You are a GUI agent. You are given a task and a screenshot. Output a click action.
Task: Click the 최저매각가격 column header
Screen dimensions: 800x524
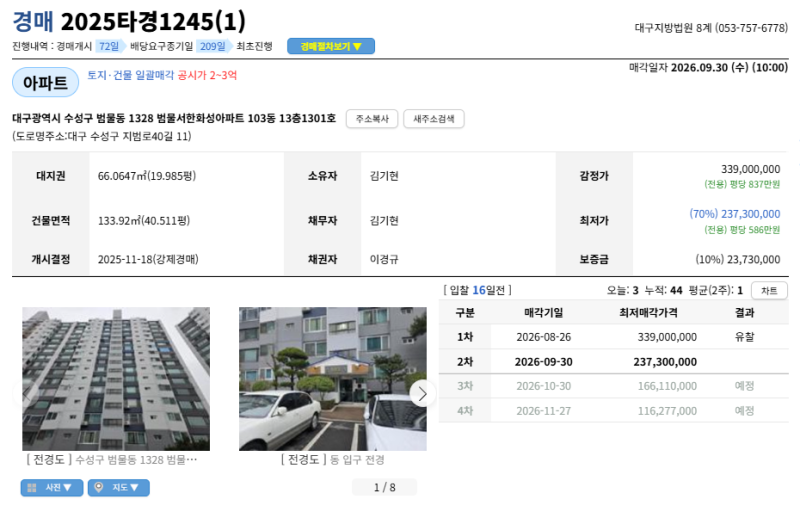[648, 312]
